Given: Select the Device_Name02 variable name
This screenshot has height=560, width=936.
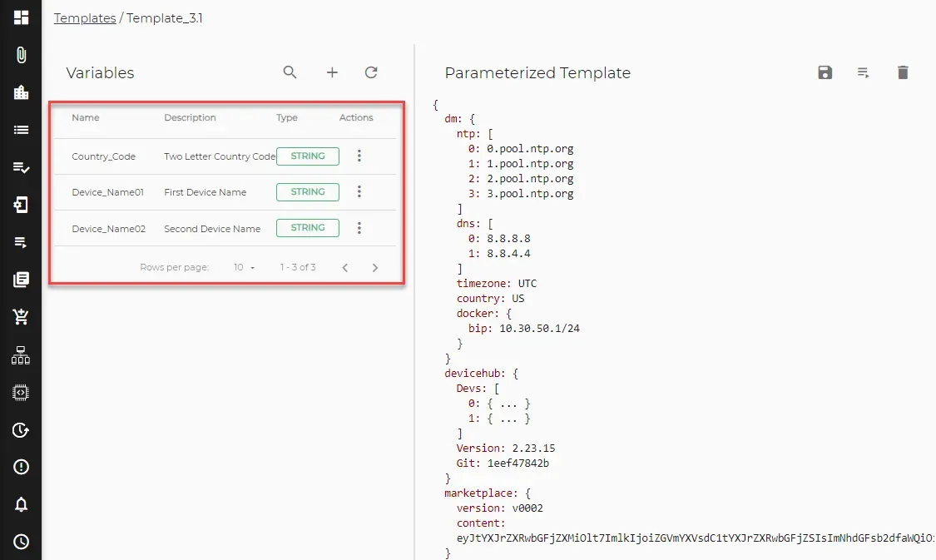Looking at the screenshot, I should 109,229.
